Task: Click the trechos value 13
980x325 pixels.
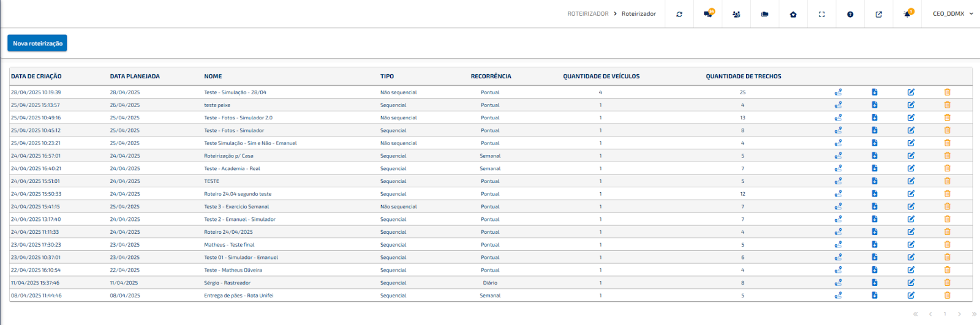Action: [x=743, y=118]
